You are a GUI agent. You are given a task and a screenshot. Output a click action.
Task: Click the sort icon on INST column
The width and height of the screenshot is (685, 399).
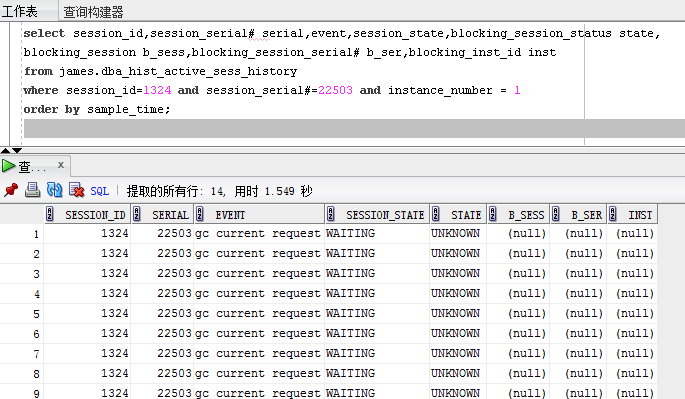(612, 214)
